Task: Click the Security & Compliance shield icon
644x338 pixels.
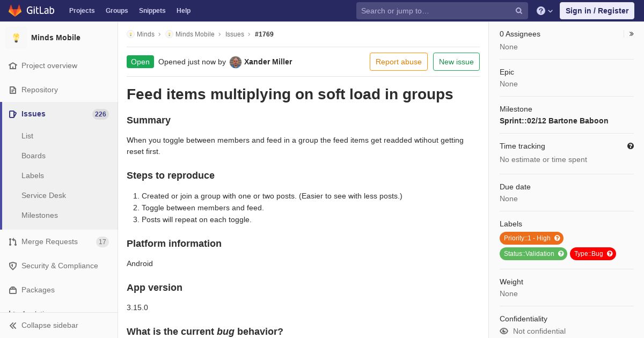Action: click(13, 266)
